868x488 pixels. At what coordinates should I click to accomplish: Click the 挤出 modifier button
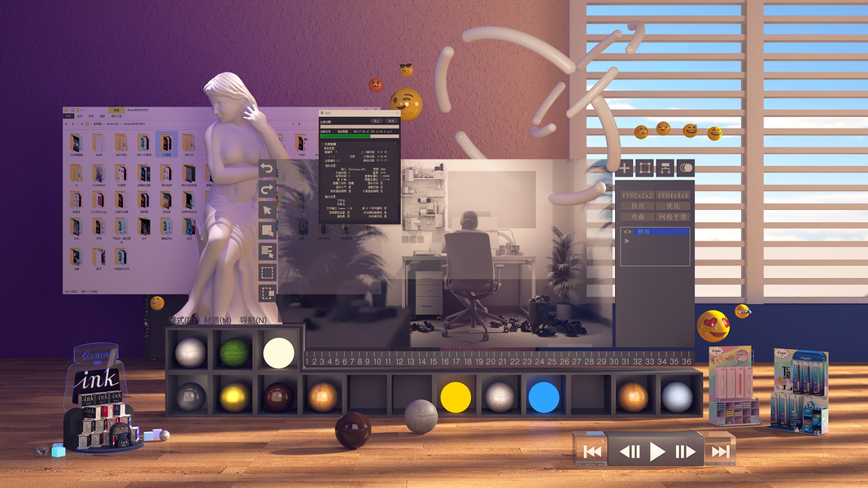(637, 206)
